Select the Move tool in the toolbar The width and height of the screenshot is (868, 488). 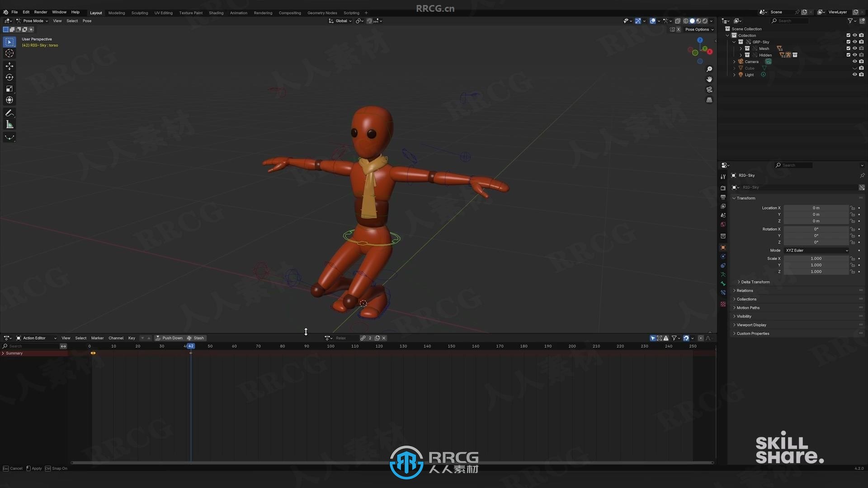[x=9, y=66]
